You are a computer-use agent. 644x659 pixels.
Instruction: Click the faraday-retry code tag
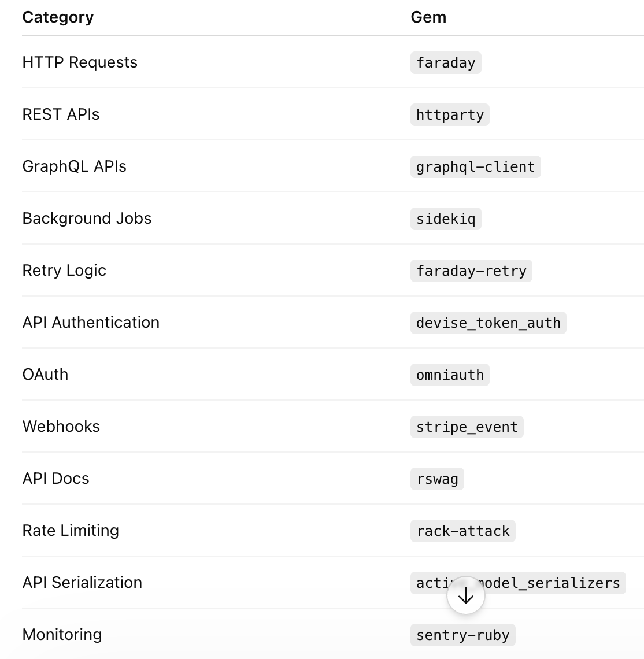pyautogui.click(x=471, y=271)
